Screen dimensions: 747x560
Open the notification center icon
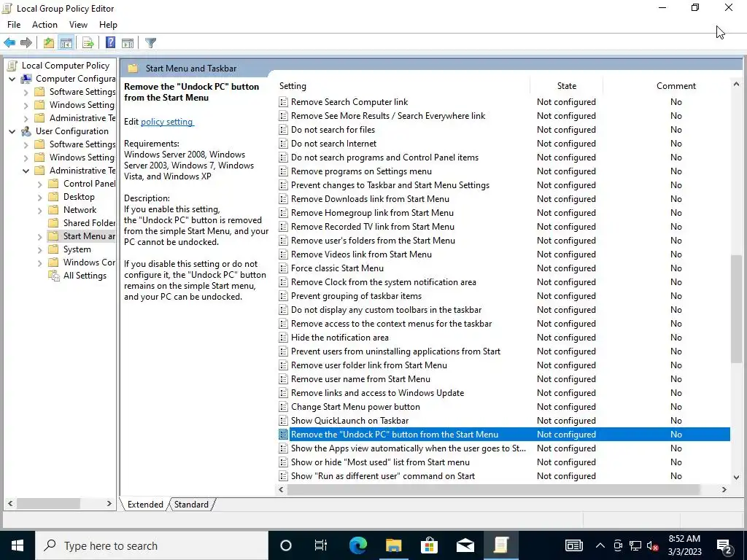[724, 545]
